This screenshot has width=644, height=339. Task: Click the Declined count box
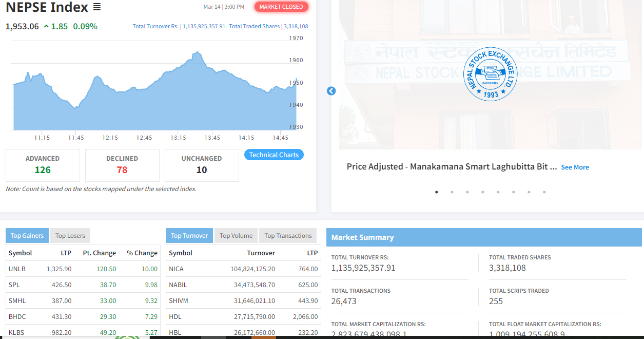[x=122, y=165]
